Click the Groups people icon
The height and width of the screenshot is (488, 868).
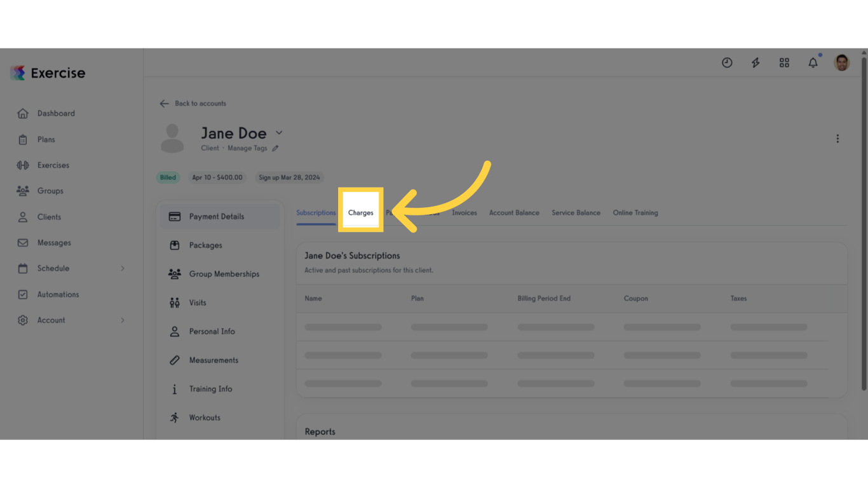[23, 191]
